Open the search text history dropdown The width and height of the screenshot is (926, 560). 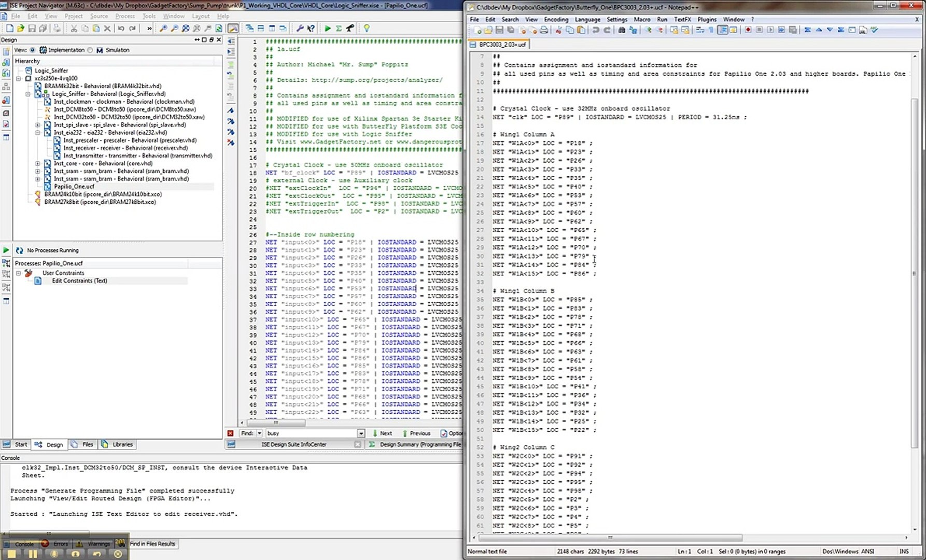click(x=361, y=433)
